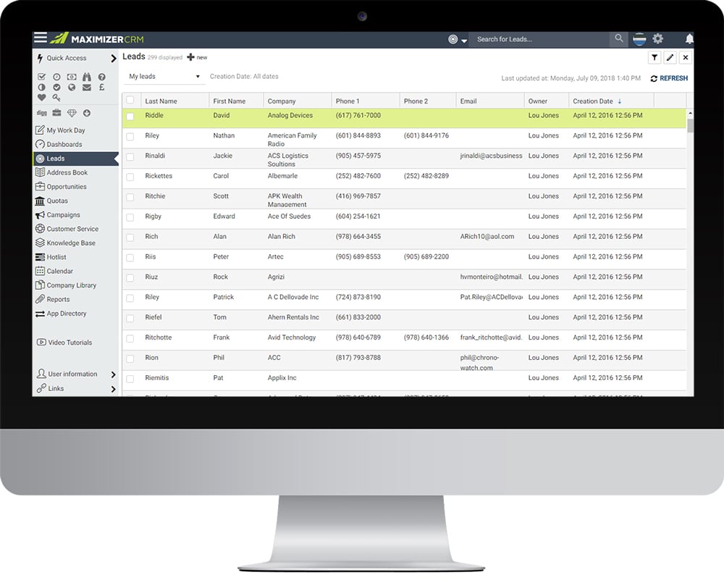Viewport: 724px width, 588px height.
Task: Click the key quick access icon
Action: pyautogui.click(x=56, y=98)
